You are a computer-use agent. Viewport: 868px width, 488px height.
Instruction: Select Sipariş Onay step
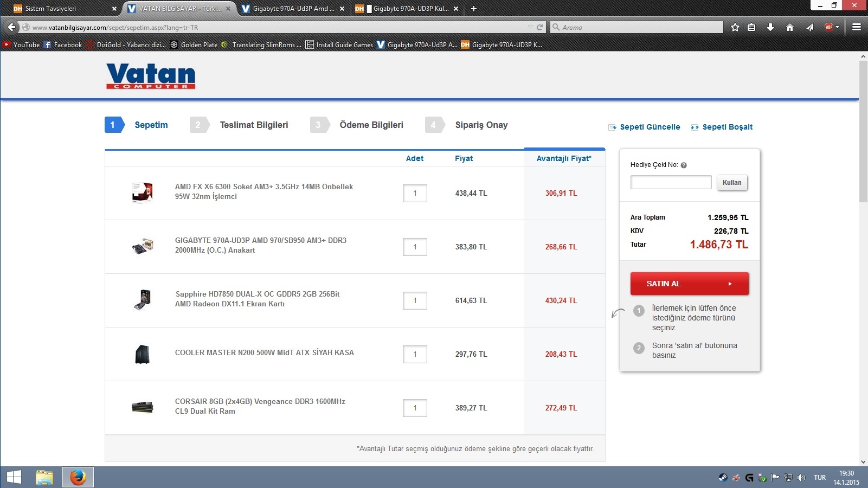[x=467, y=125]
